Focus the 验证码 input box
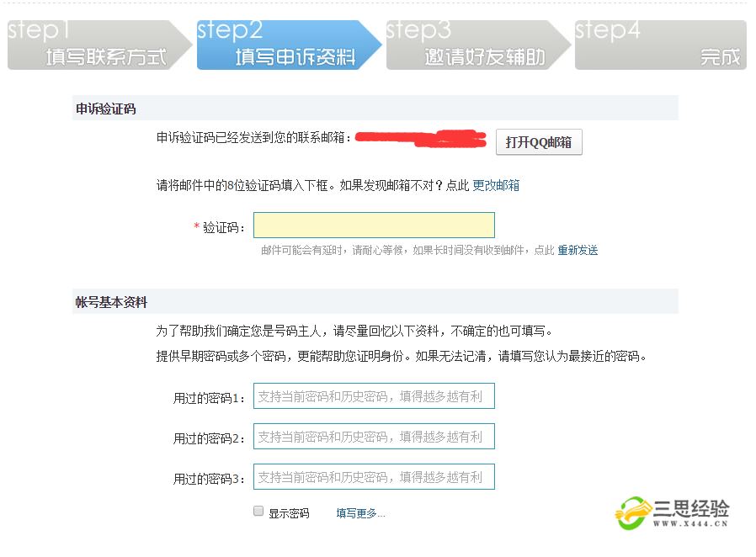The image size is (756, 557). 374,225
